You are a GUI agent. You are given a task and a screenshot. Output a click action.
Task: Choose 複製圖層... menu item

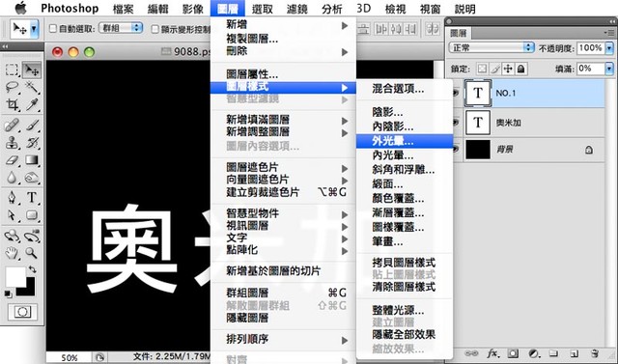[x=283, y=39]
